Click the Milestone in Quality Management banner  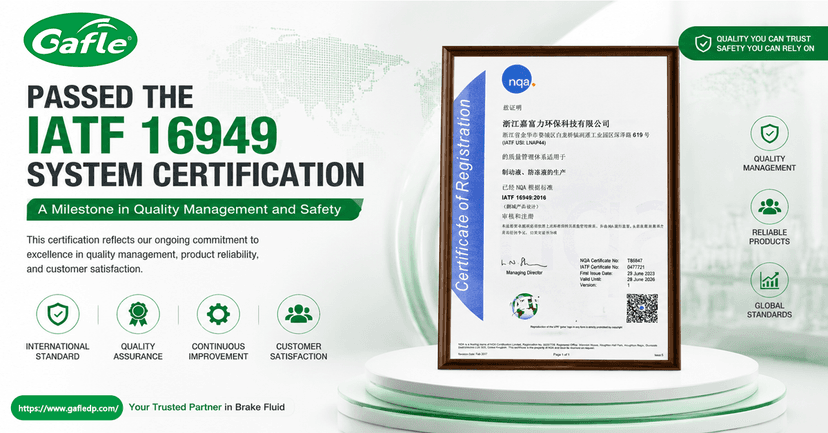(x=194, y=210)
